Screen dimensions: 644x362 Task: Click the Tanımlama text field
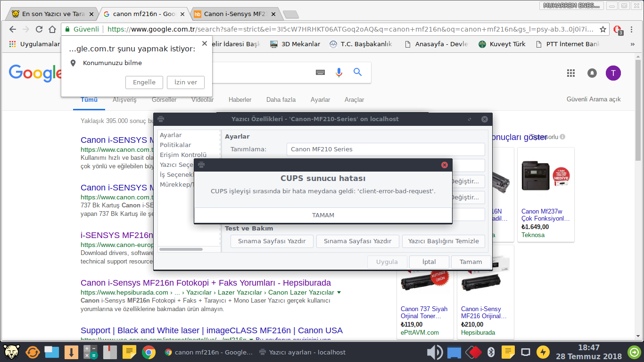click(385, 149)
